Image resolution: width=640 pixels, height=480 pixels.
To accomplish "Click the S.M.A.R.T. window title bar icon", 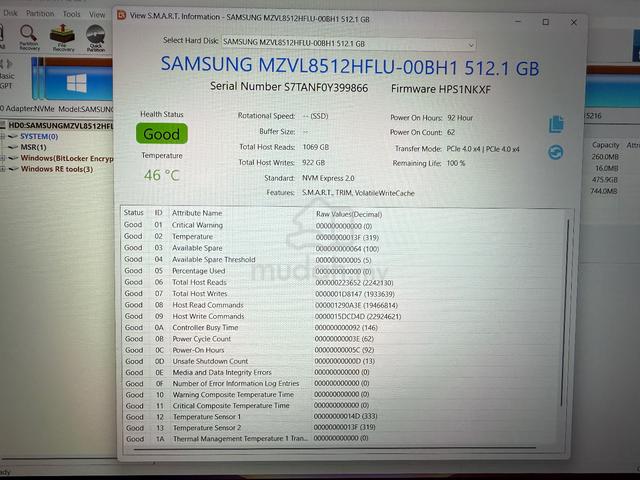I will pyautogui.click(x=122, y=16).
